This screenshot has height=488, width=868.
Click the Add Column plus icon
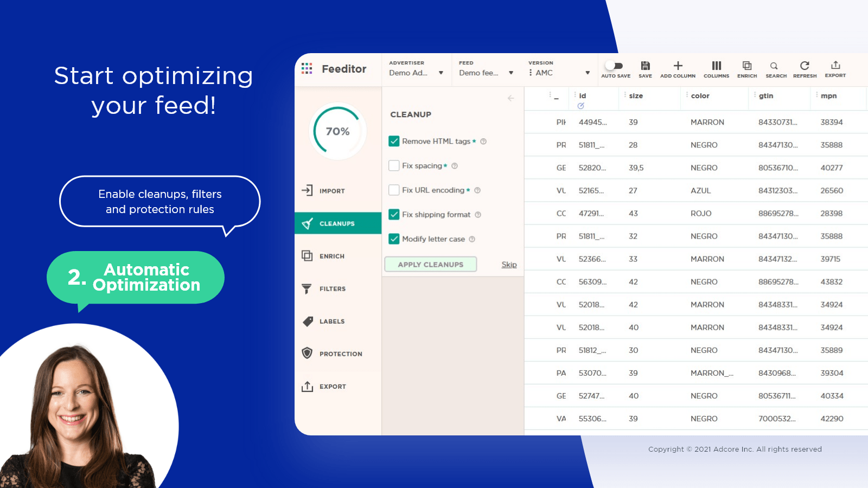(678, 66)
